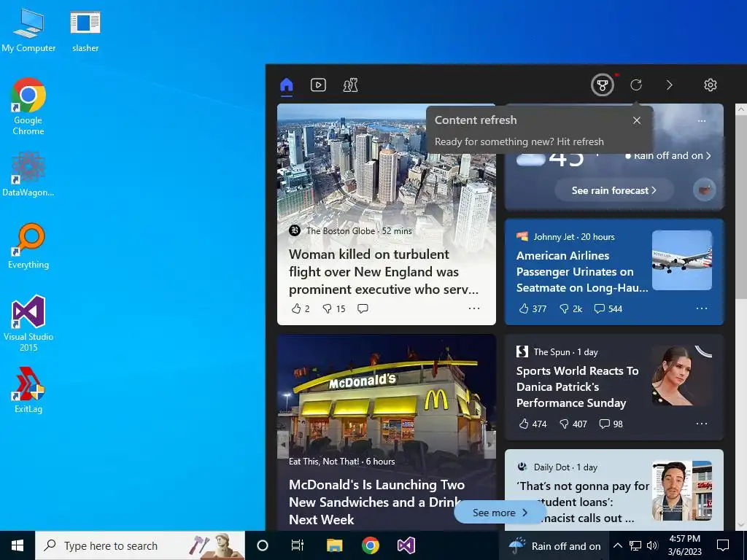This screenshot has height=560, width=747.
Task: Click the taskbar search box
Action: (140, 545)
